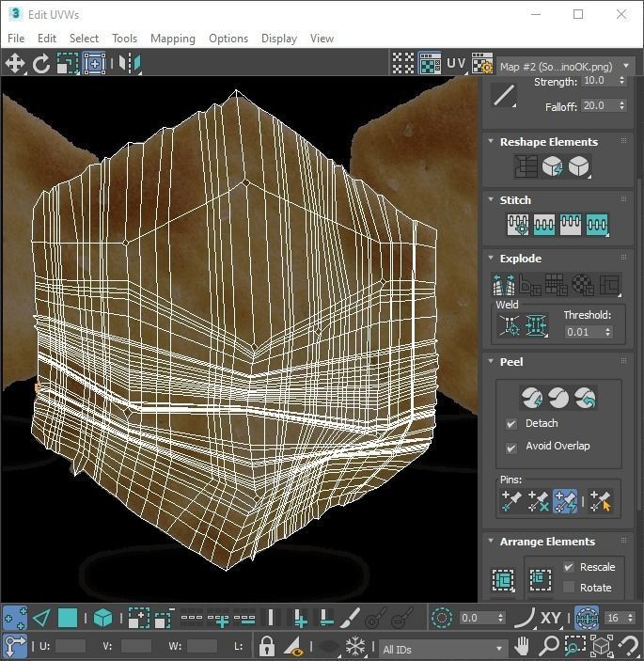Open the UV coordinates flyout
The width and height of the screenshot is (644, 661).
tap(456, 64)
